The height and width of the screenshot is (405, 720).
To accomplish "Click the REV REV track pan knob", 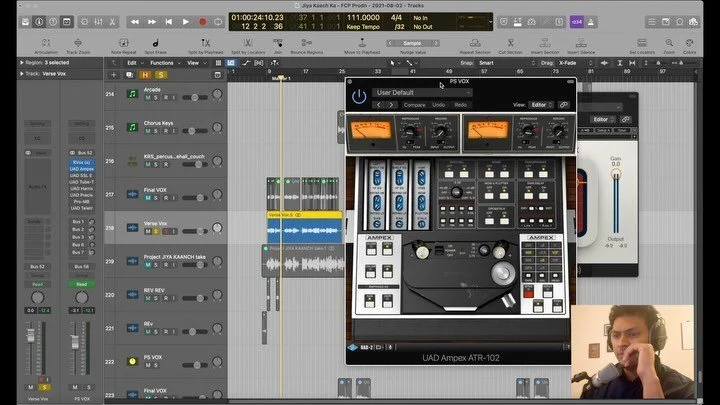I will [x=217, y=294].
